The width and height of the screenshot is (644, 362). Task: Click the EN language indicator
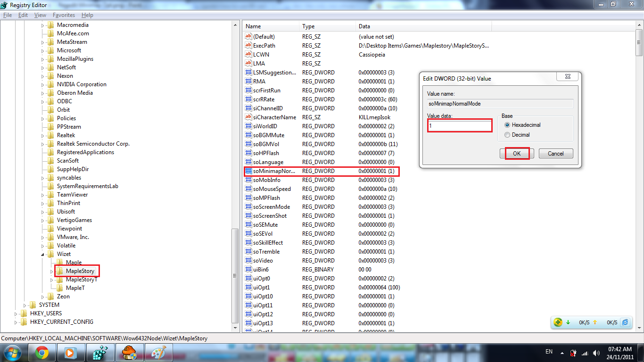pyautogui.click(x=549, y=352)
